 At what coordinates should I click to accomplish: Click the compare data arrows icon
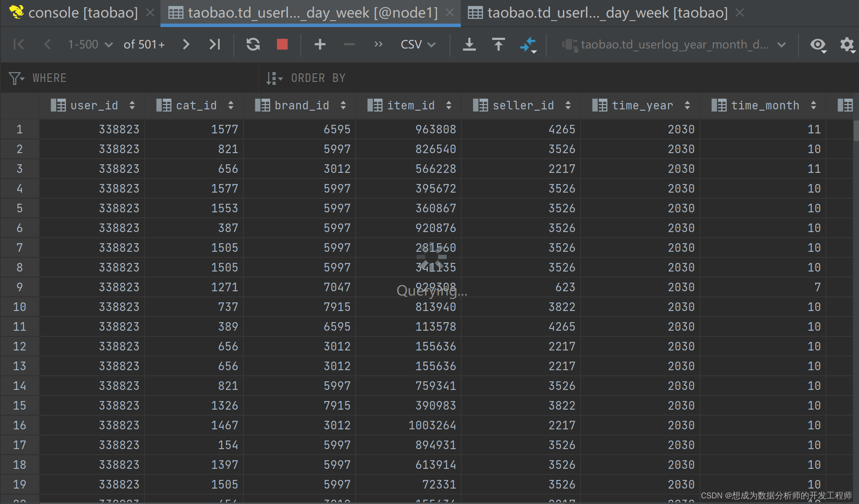point(528,45)
